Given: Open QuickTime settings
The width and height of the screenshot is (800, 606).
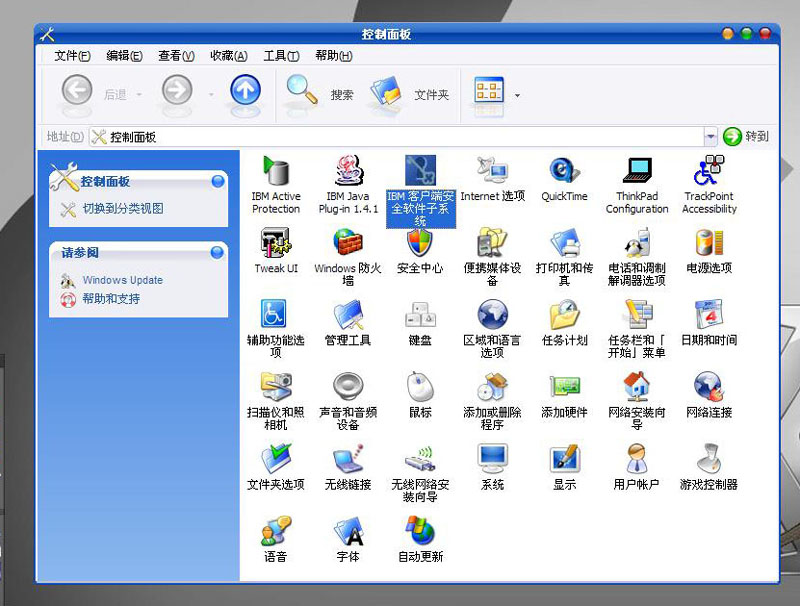Looking at the screenshot, I should pos(564,179).
